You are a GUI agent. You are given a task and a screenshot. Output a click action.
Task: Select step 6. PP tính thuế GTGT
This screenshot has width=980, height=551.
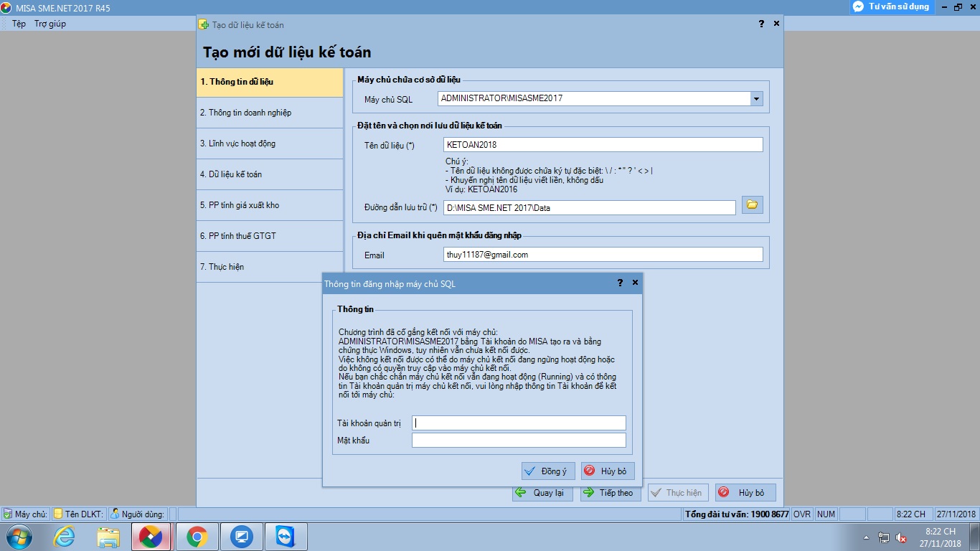click(270, 236)
